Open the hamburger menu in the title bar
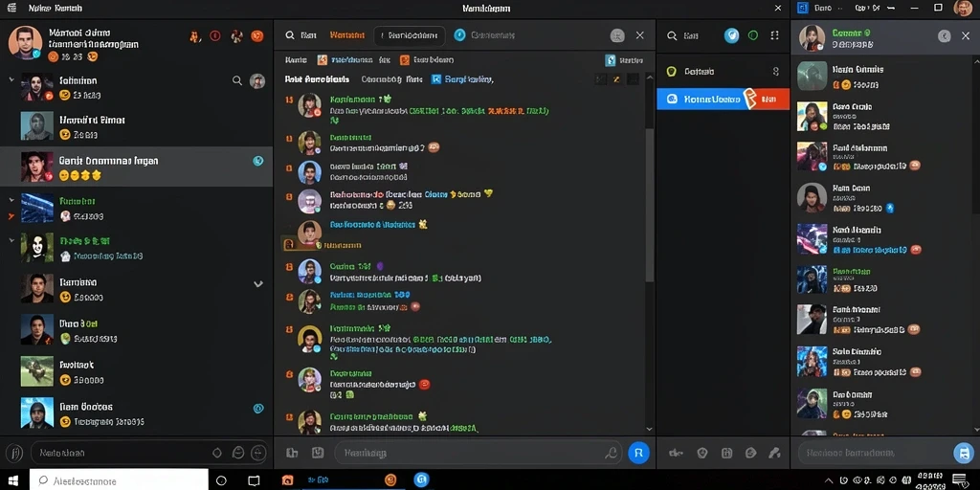Image resolution: width=980 pixels, height=490 pixels. coord(11,8)
